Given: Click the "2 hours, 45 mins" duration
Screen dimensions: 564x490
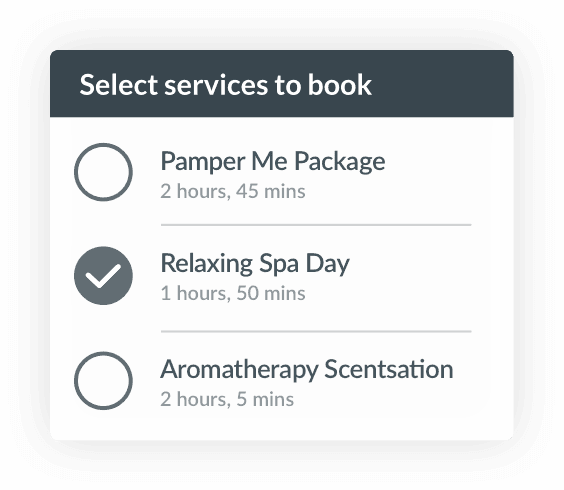Looking at the screenshot, I should 233,191.
